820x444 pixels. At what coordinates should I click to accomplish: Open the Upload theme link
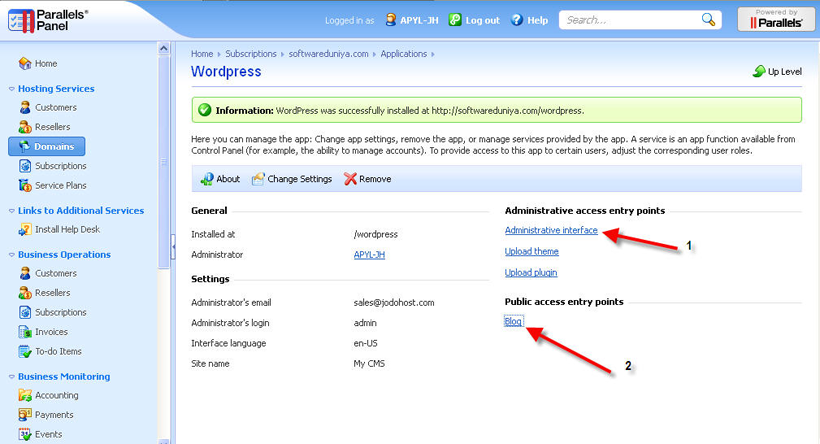click(x=531, y=252)
